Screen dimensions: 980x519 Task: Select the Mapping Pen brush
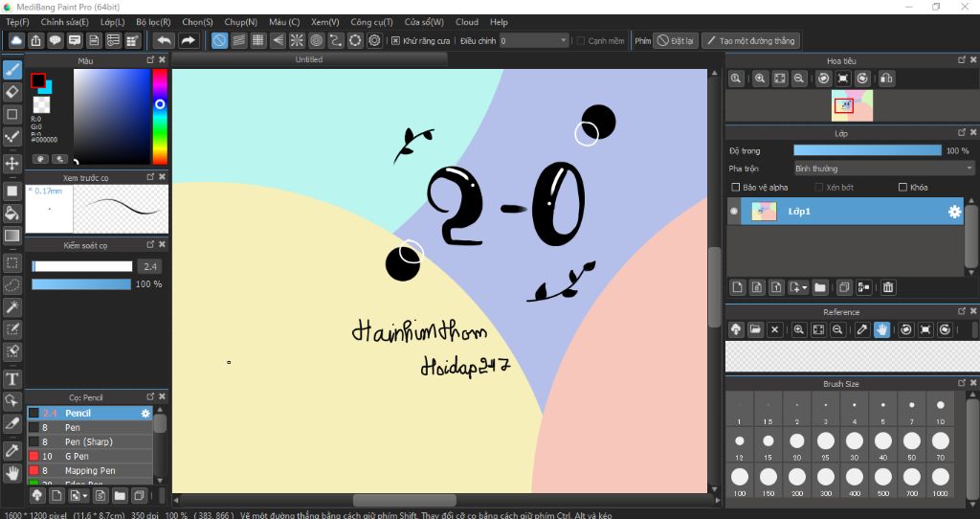pyautogui.click(x=89, y=470)
